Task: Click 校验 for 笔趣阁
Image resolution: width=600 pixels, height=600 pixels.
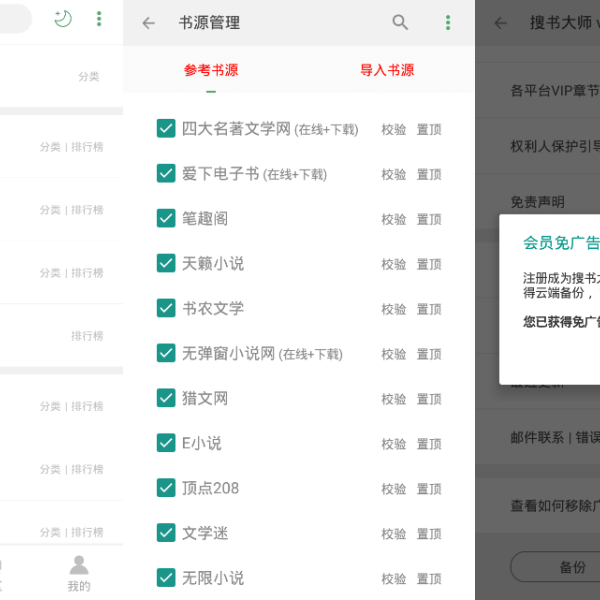Action: click(394, 219)
